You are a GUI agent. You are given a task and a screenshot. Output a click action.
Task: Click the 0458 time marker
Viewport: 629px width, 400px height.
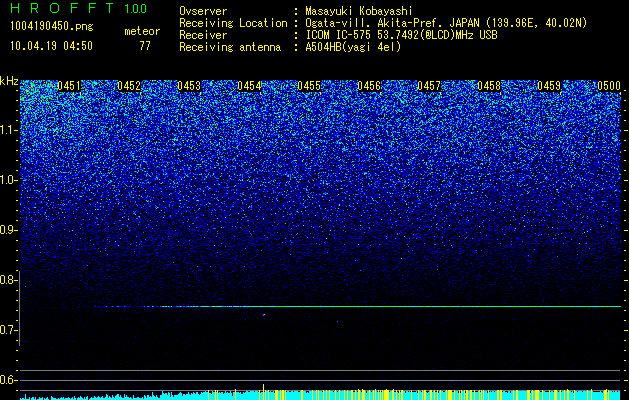click(x=489, y=86)
